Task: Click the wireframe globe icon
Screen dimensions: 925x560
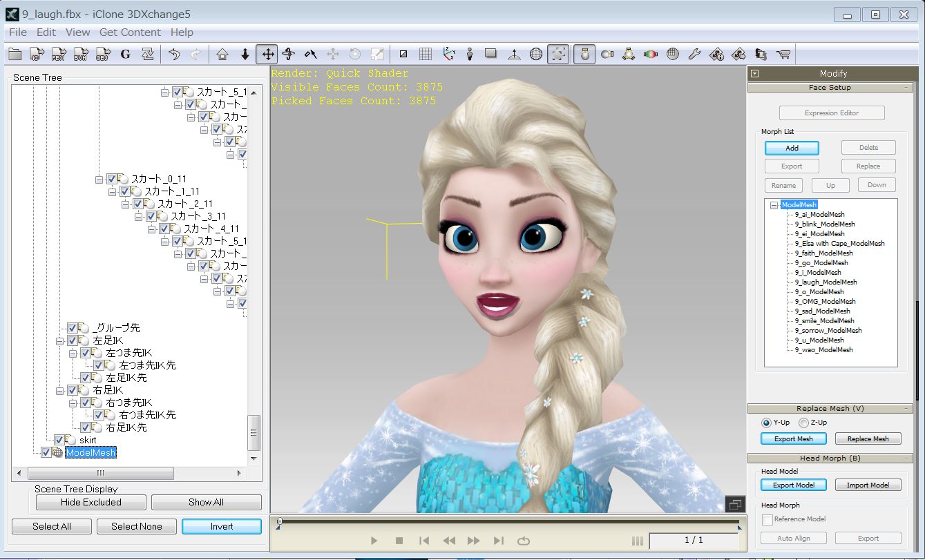Action: [x=535, y=54]
